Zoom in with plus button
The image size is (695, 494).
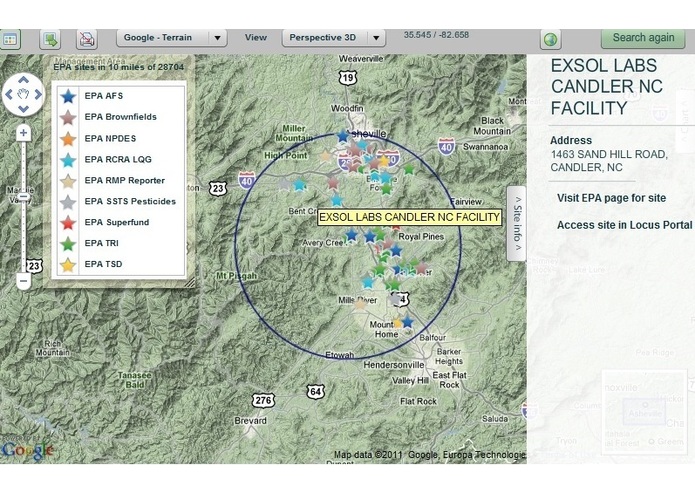[23, 133]
